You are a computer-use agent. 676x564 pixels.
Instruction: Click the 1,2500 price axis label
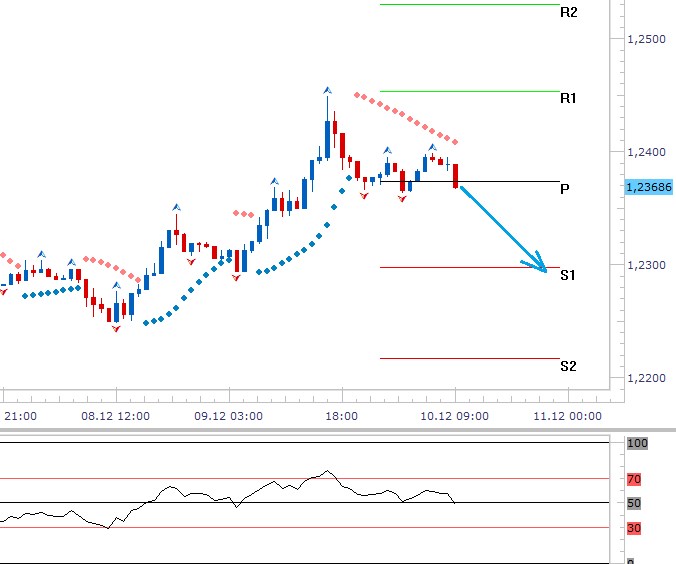tap(646, 39)
